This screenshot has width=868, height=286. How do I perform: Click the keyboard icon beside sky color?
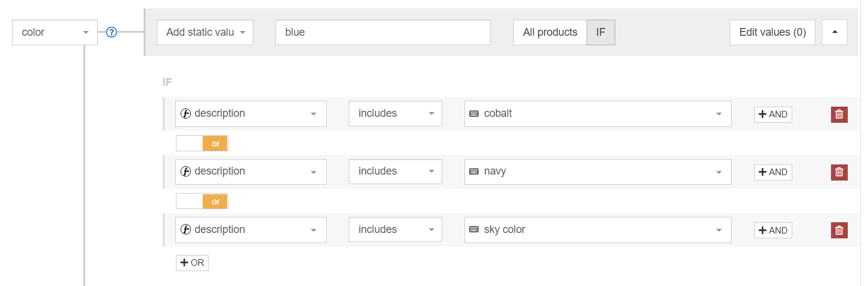pos(474,230)
